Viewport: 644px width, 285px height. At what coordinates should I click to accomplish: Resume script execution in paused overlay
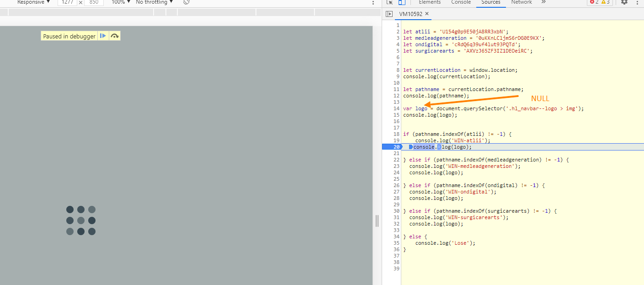click(x=103, y=36)
